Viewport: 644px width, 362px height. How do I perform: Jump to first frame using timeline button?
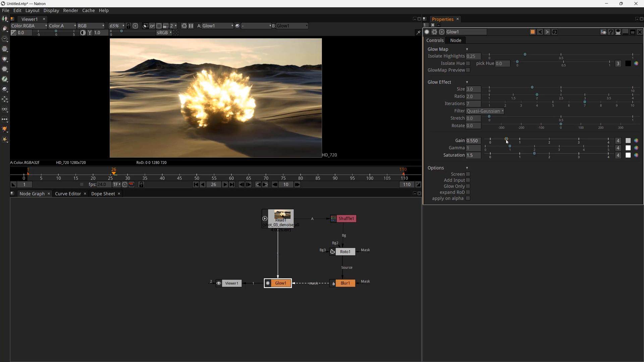[x=196, y=184]
